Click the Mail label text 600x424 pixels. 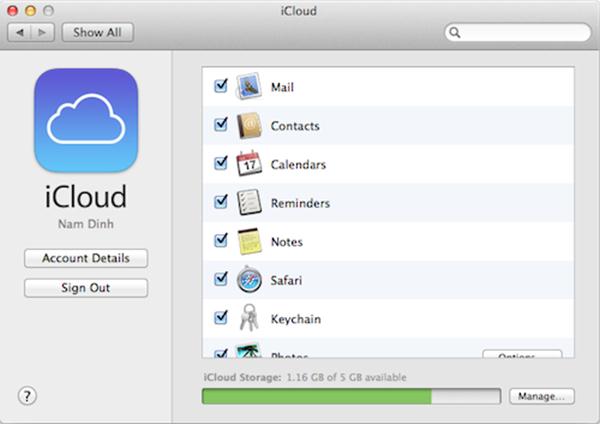pos(282,87)
